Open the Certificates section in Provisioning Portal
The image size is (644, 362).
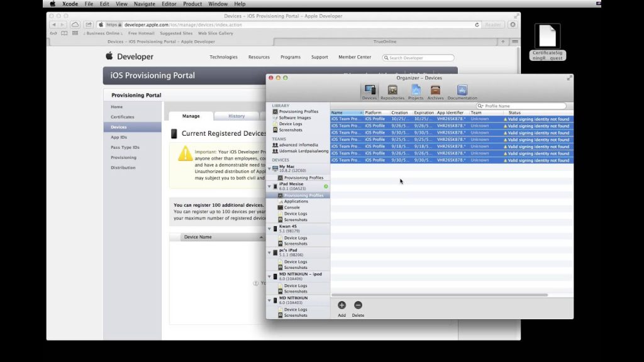pos(123,117)
